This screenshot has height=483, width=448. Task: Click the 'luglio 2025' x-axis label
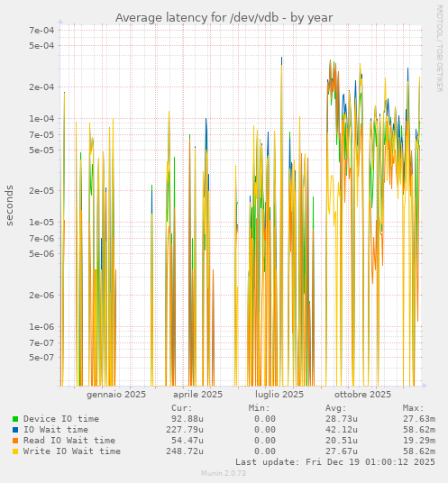[x=279, y=395]
